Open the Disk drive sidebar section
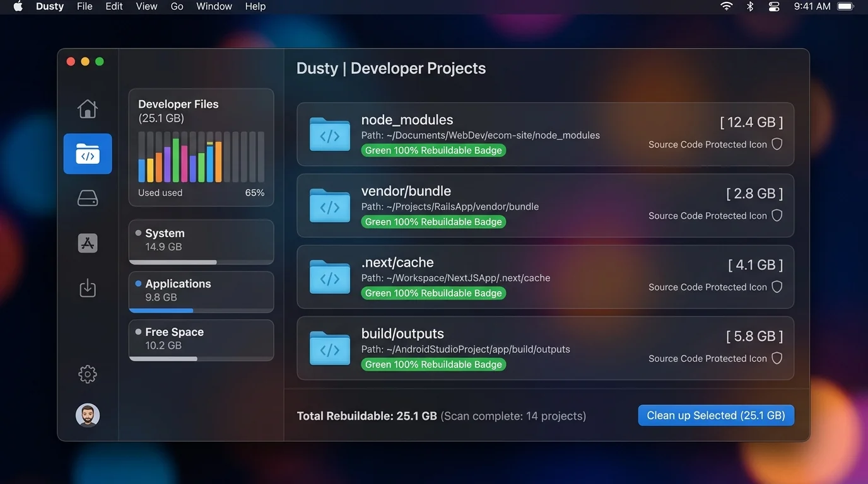Viewport: 868px width, 484px height. [88, 199]
